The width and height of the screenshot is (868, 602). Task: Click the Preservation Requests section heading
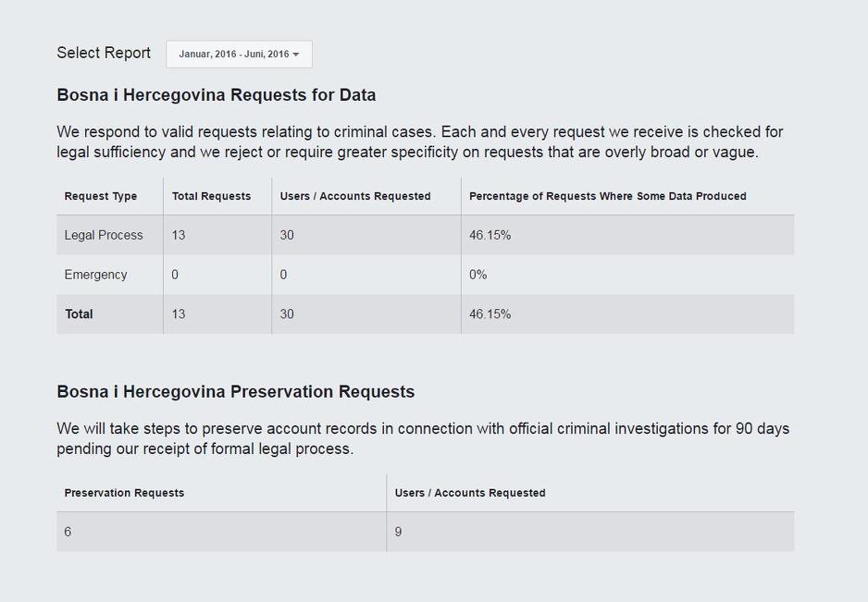pyautogui.click(x=235, y=392)
